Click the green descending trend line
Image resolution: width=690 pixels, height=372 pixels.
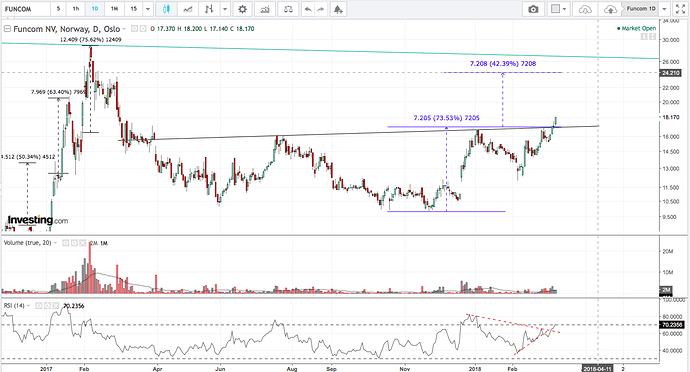(x=330, y=51)
